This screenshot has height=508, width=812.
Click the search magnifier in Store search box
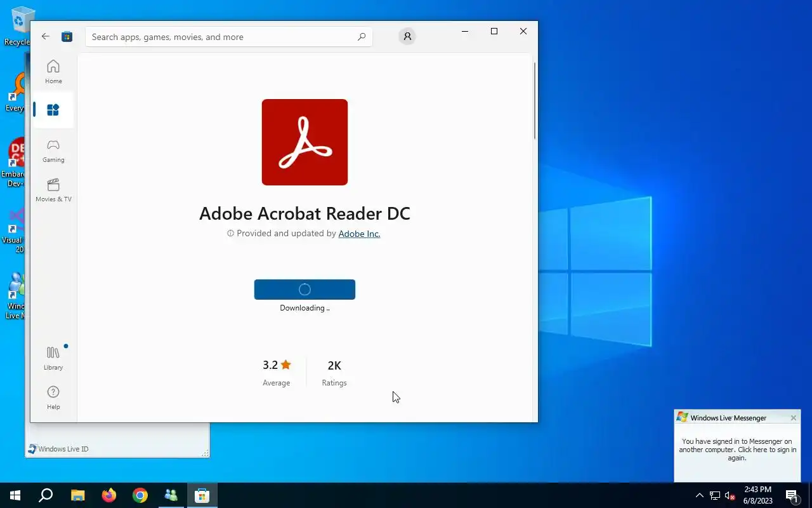362,37
